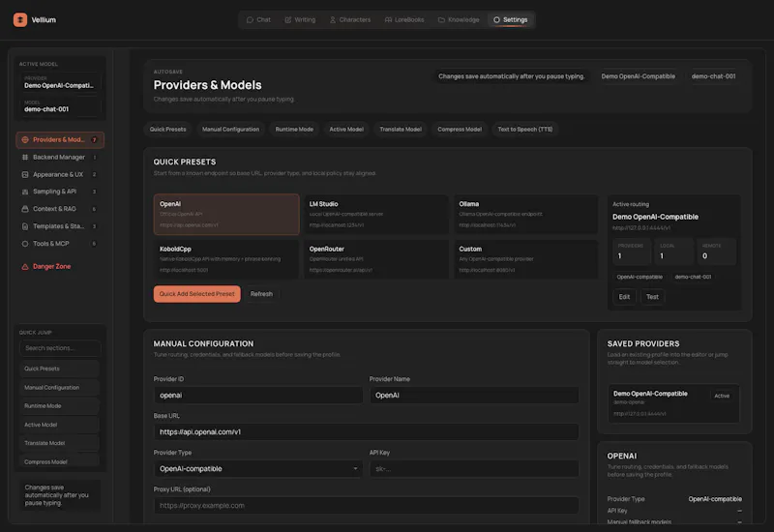Click Translate Model in Quick Jump list
Screen dimensions: 774x532
pyautogui.click(x=60, y=443)
